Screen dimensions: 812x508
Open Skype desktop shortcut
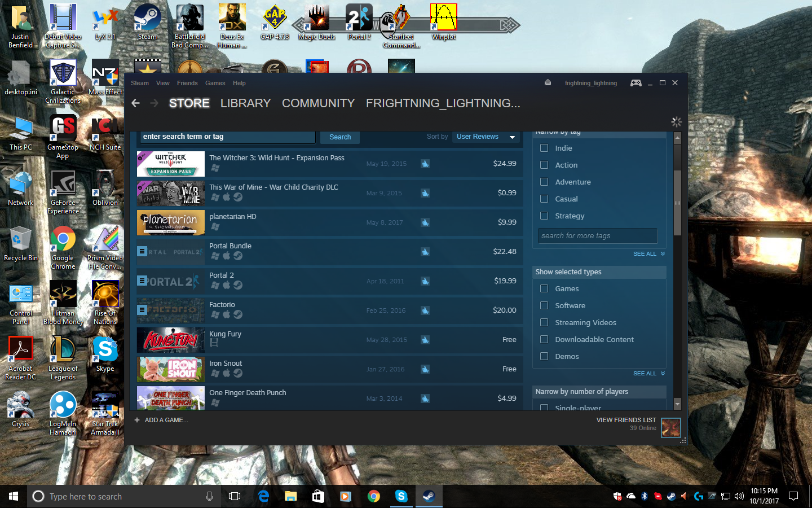click(105, 354)
